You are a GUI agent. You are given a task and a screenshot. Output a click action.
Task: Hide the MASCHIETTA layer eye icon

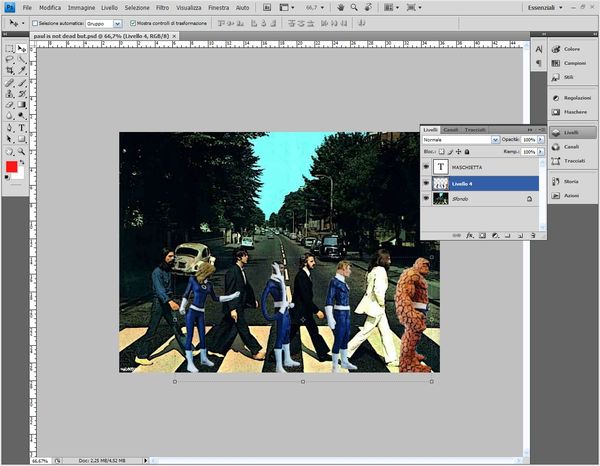426,167
